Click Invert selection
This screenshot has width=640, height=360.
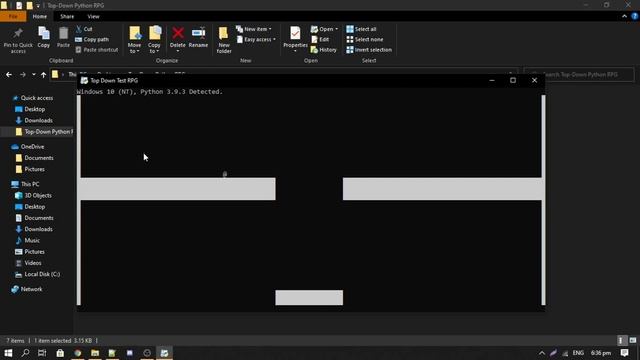pyautogui.click(x=369, y=50)
